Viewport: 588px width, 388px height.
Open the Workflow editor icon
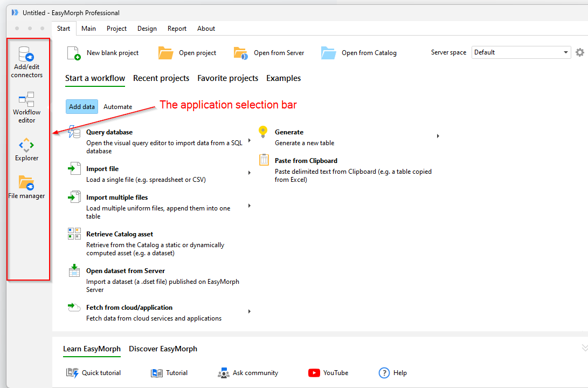point(26,99)
